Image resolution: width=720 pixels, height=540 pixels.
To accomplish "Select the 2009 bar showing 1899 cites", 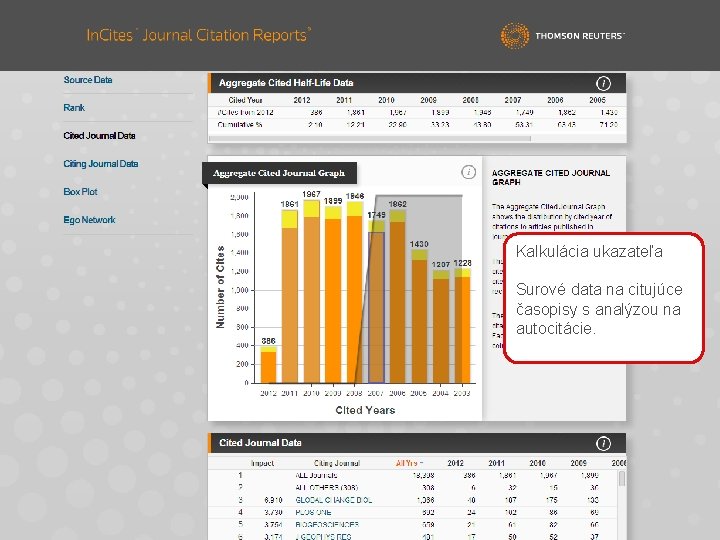I will tap(333, 295).
